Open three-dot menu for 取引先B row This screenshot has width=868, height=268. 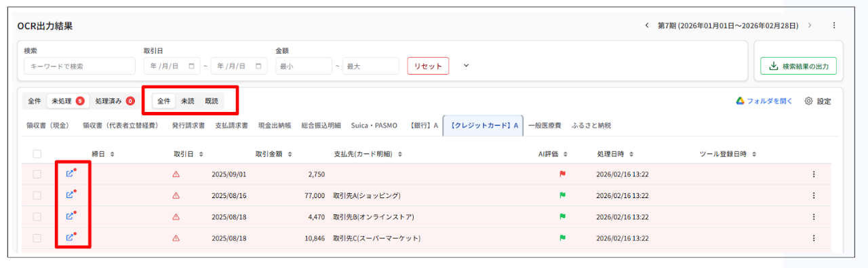tap(813, 217)
